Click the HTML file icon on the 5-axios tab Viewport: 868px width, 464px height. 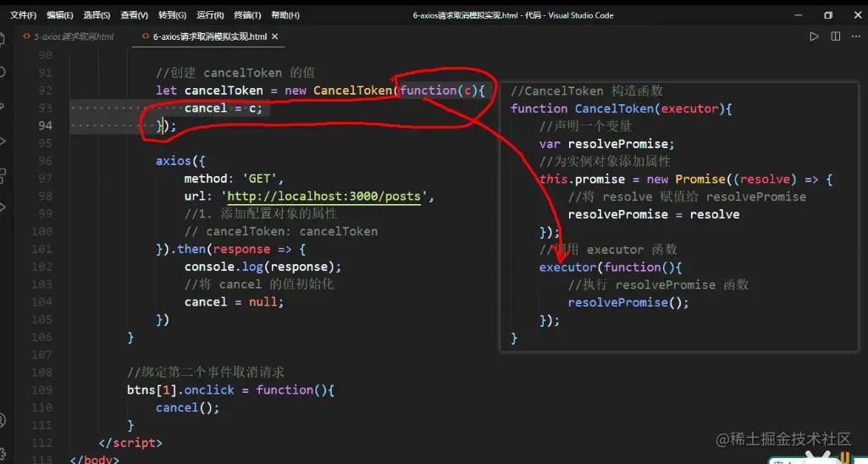coord(25,36)
